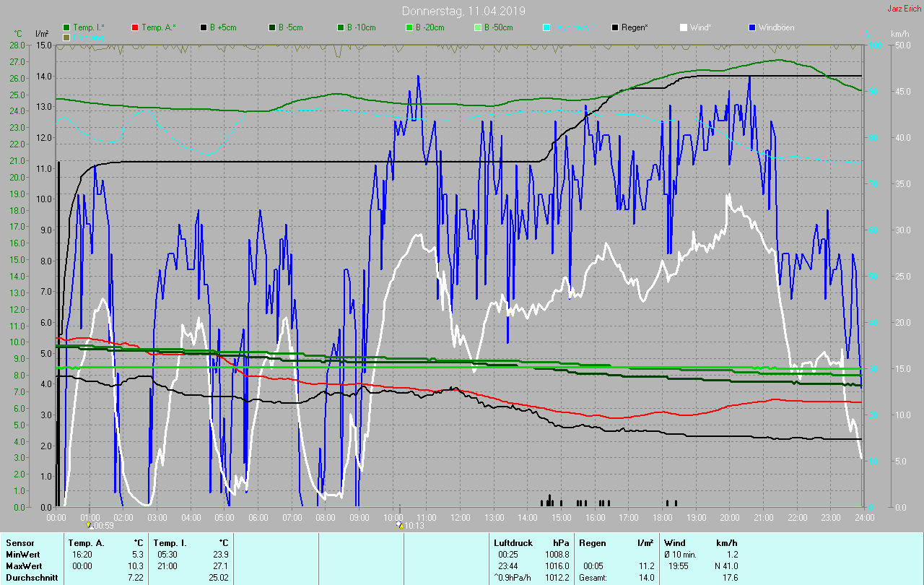The height and width of the screenshot is (585, 924).
Task: Click the B -5cm legend label
Action: tap(294, 27)
